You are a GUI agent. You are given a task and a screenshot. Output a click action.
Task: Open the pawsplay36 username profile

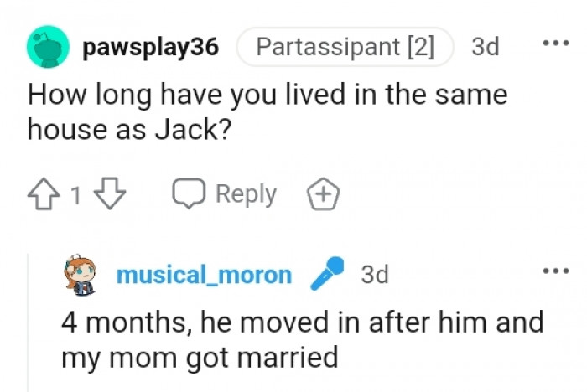151,47
